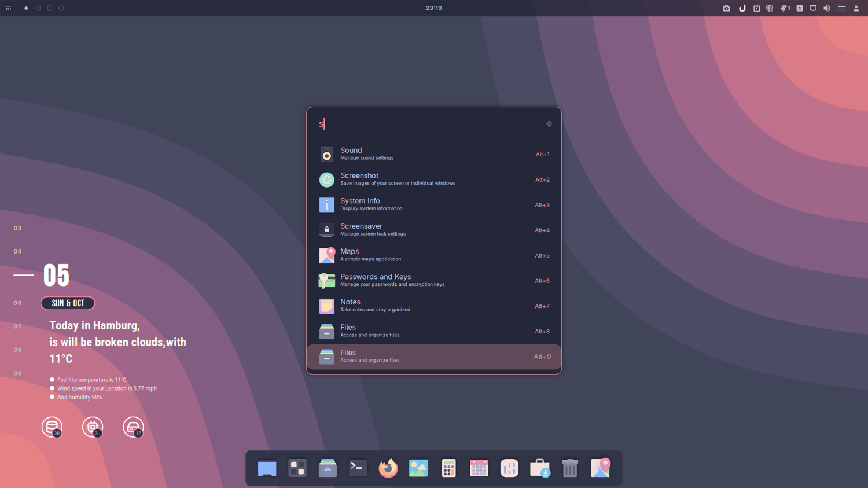Click "Wind speed in your Location is 5.77 mph"
868x488 pixels.
point(107,388)
